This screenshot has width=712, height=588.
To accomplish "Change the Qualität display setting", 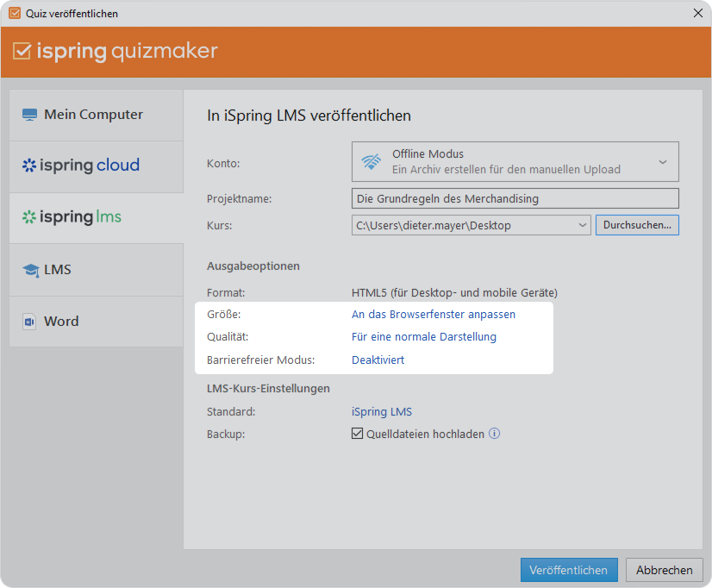I will 426,336.
